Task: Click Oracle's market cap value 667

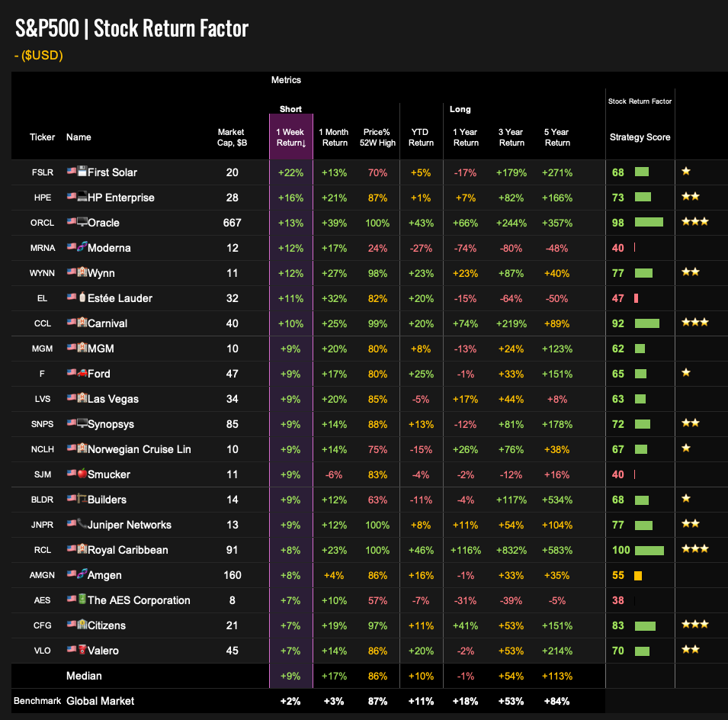Action: pyautogui.click(x=233, y=223)
